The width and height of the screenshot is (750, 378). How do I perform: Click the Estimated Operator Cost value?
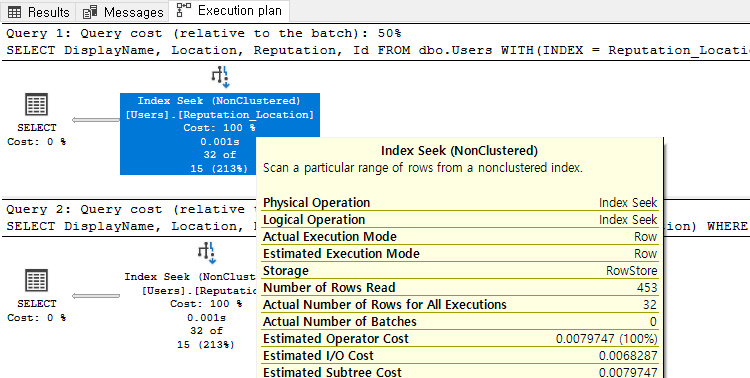607,339
